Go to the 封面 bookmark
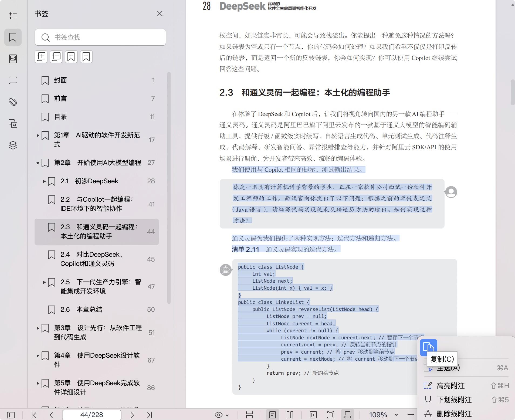This screenshot has height=420, width=515. click(x=97, y=80)
